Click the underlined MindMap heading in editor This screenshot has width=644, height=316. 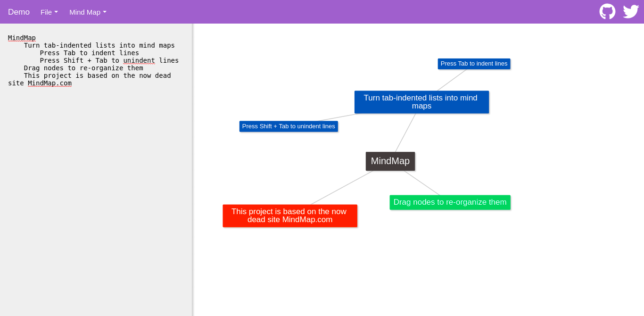(x=22, y=38)
